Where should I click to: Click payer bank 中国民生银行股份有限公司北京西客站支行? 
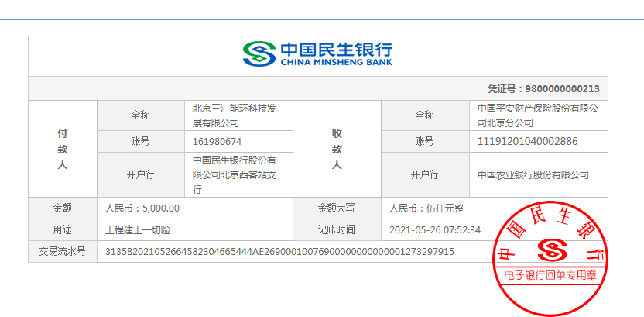[x=235, y=174]
